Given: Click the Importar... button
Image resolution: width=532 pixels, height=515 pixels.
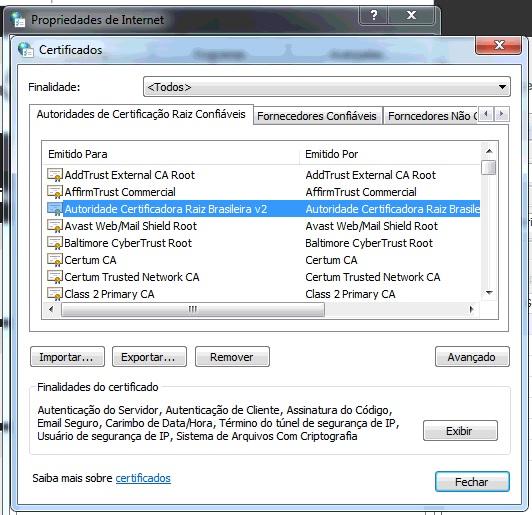Looking at the screenshot, I should click(x=67, y=357).
